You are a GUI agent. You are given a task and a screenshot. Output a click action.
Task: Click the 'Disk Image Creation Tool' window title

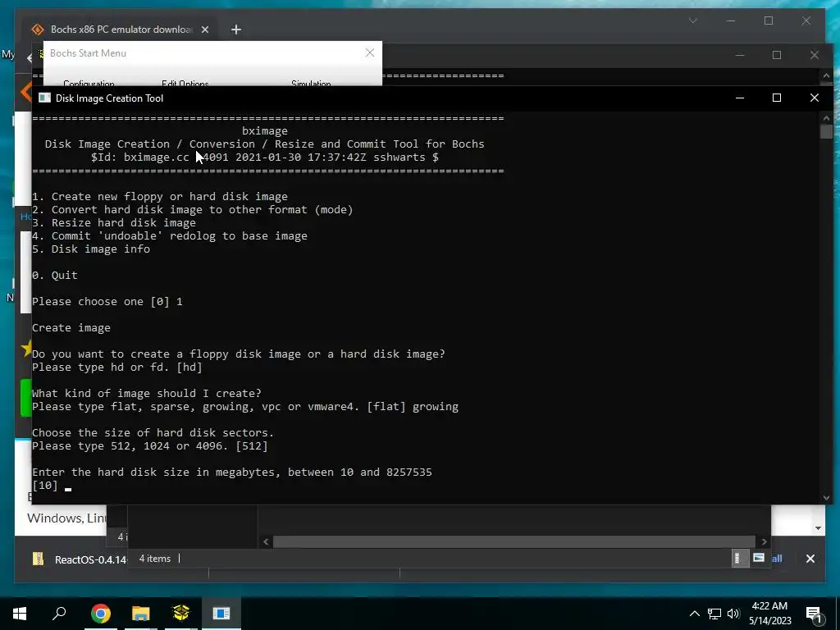pyautogui.click(x=109, y=98)
